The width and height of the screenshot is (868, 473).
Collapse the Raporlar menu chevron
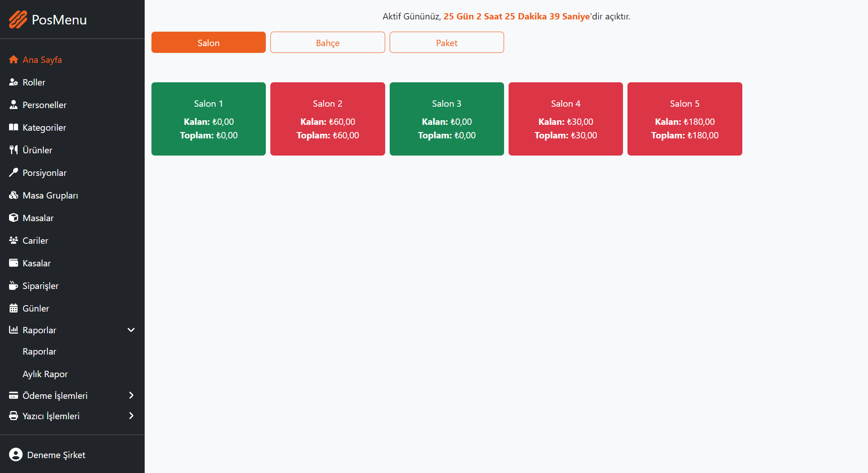(131, 330)
